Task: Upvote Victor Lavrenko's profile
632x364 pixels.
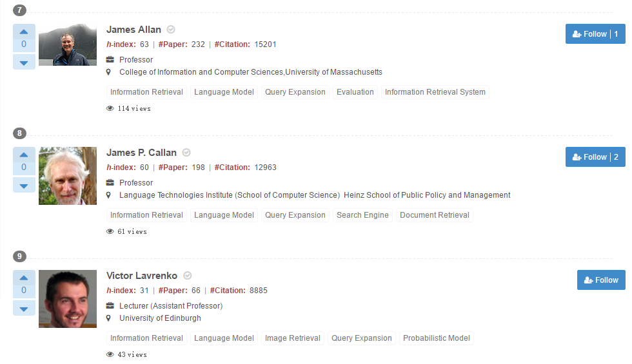Action: [x=24, y=278]
